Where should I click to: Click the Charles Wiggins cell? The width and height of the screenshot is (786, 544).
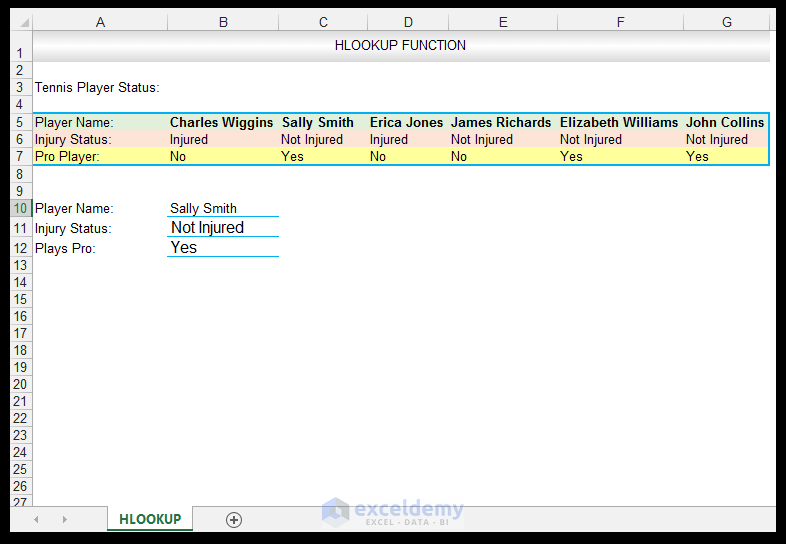coord(222,122)
